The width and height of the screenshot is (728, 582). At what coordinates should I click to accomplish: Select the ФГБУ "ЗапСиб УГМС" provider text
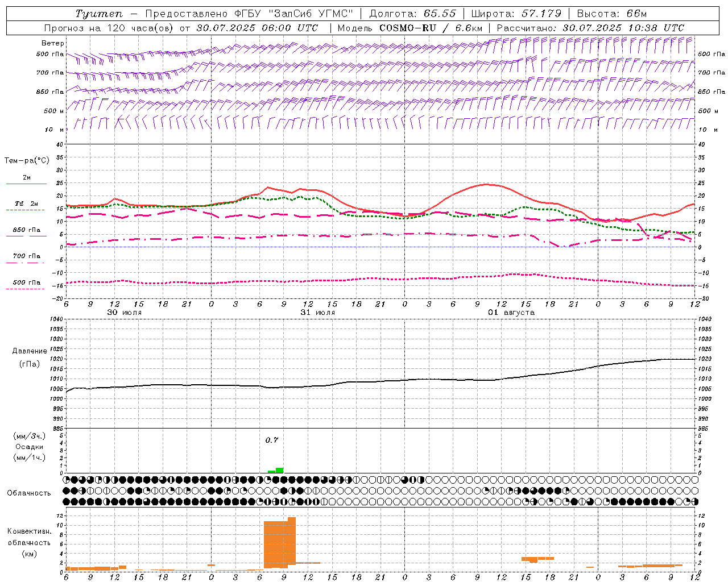293,14
